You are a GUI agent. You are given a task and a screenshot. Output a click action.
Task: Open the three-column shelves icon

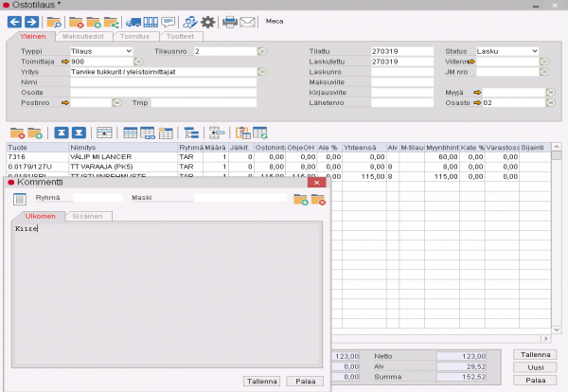pos(151,23)
